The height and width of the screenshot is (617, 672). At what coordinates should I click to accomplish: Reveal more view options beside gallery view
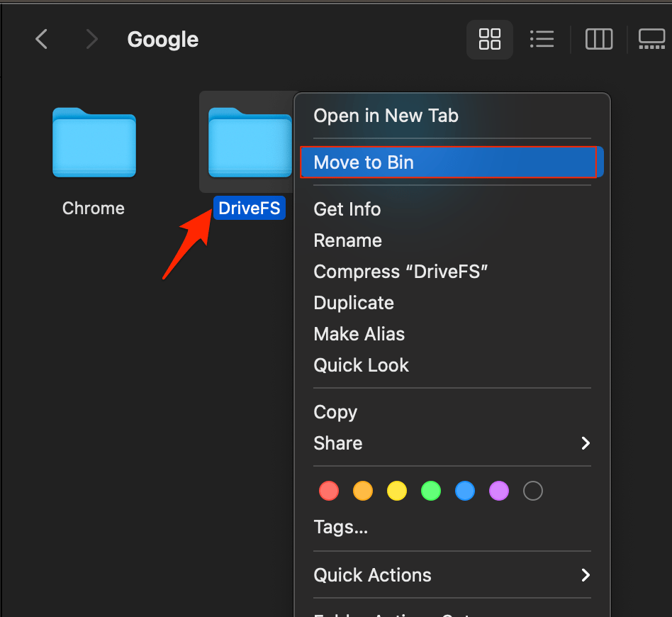click(x=670, y=39)
